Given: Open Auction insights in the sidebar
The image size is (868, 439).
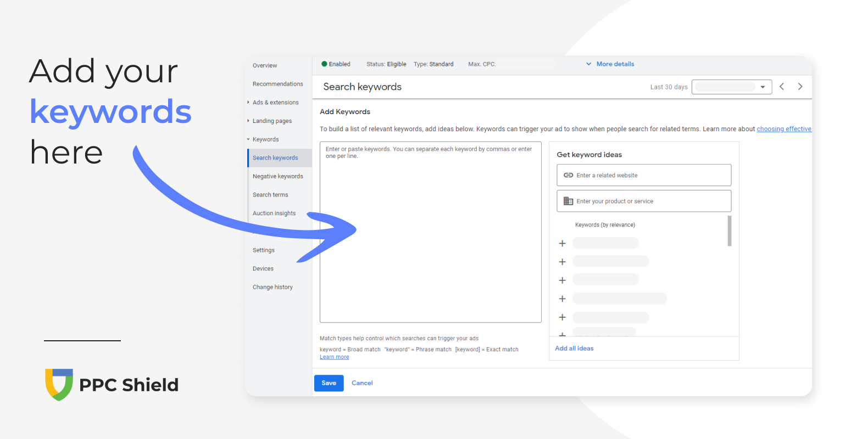Looking at the screenshot, I should click(274, 213).
